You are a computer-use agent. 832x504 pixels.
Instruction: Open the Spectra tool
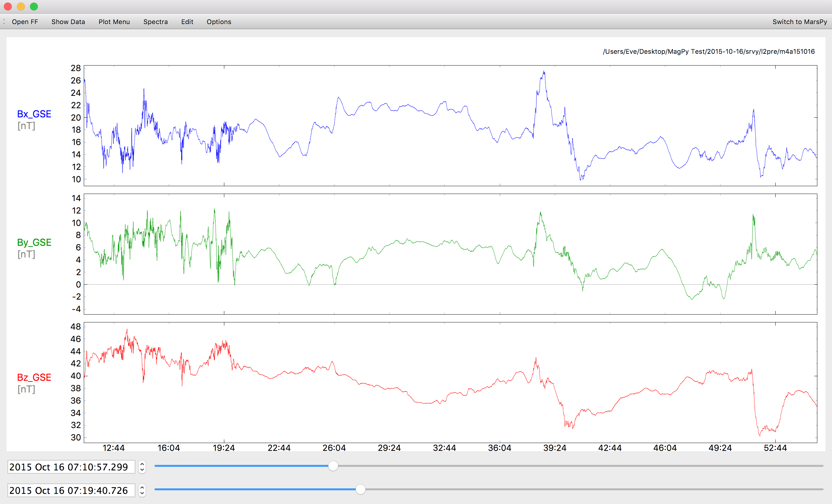[156, 22]
